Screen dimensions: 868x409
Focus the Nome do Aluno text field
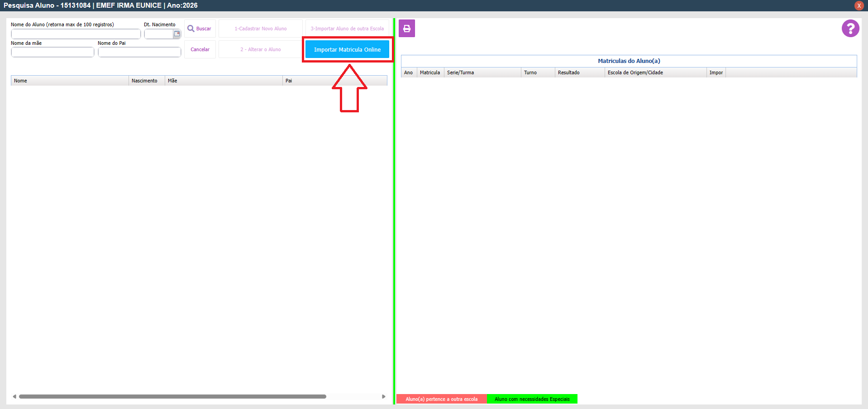click(76, 34)
